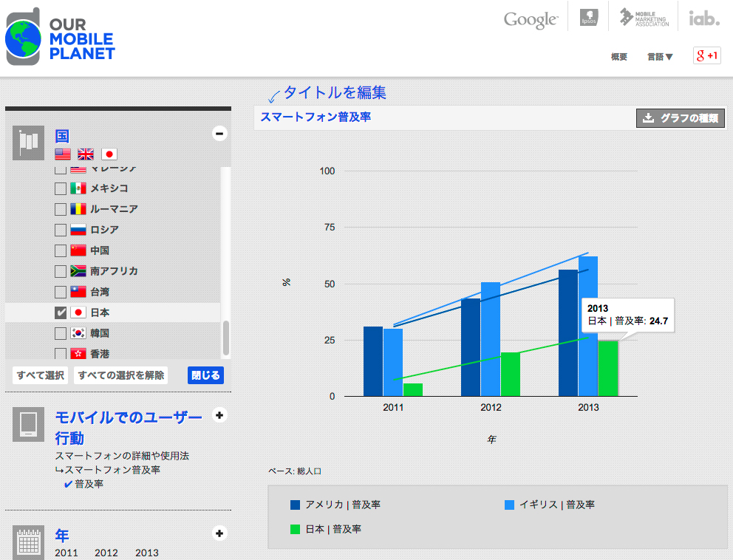733x560 pixels.
Task: Click the blue checkmark beside 普及率
Action: pyautogui.click(x=68, y=484)
